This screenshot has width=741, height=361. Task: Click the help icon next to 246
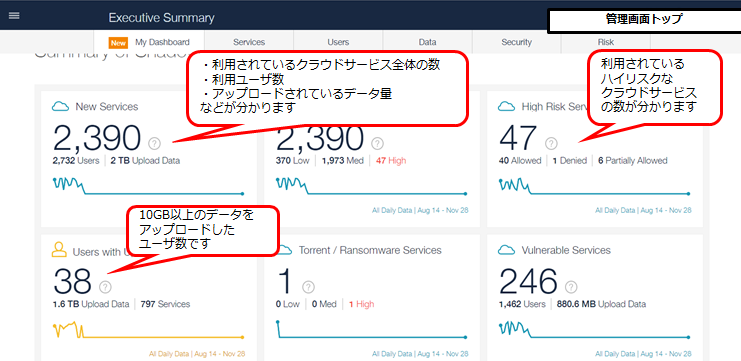pyautogui.click(x=571, y=286)
